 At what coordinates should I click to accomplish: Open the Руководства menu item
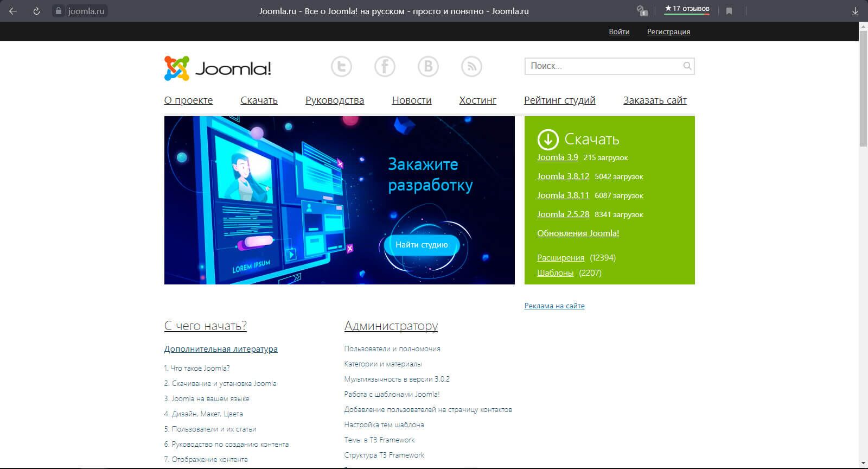click(x=335, y=100)
